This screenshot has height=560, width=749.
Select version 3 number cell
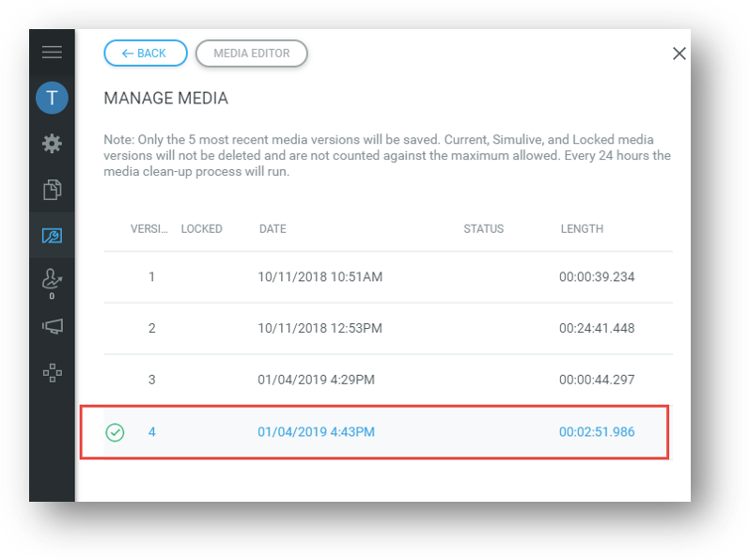point(151,380)
